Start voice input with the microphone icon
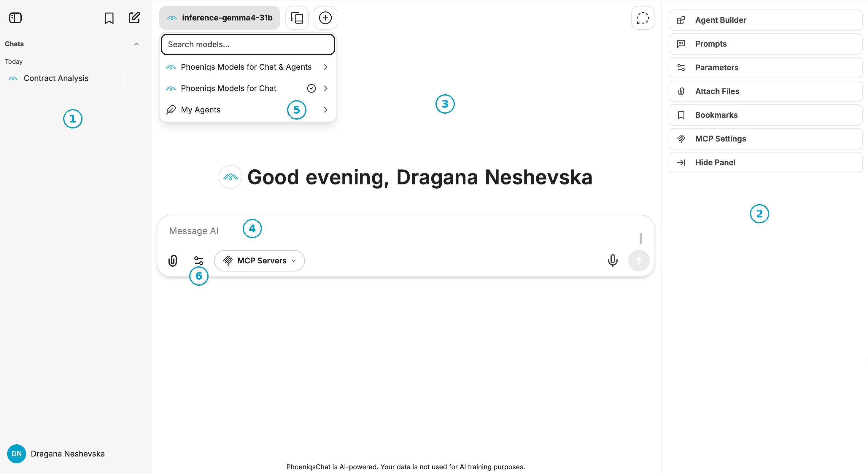The width and height of the screenshot is (868, 474). (613, 261)
